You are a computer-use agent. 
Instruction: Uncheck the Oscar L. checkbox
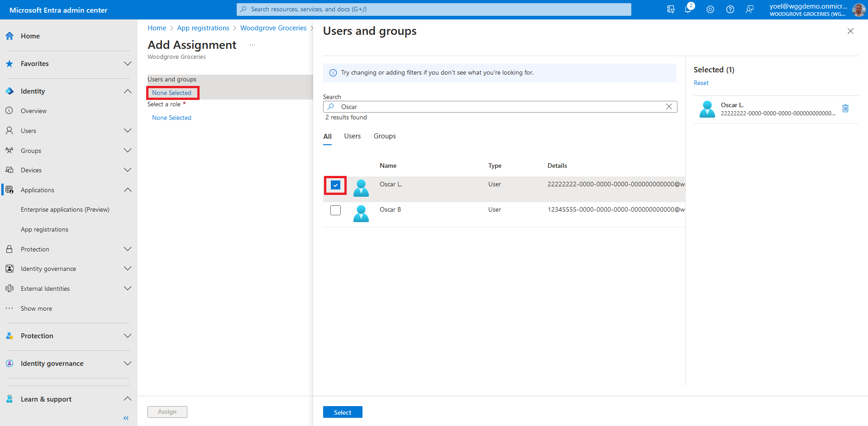coord(335,185)
